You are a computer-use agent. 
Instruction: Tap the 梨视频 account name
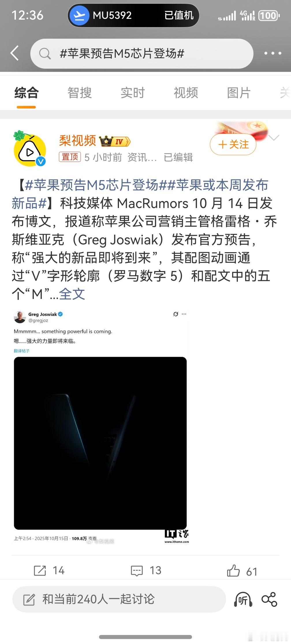[x=77, y=141]
